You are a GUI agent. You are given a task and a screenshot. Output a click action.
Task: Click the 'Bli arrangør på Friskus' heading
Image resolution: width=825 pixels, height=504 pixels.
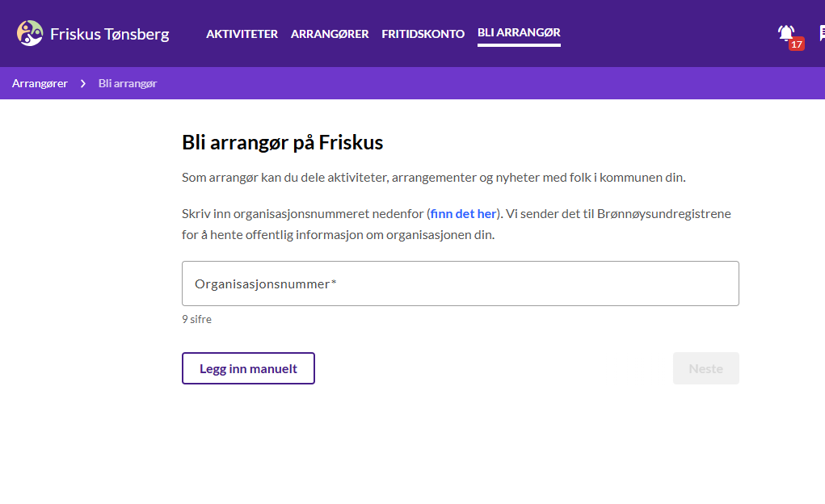[283, 143]
